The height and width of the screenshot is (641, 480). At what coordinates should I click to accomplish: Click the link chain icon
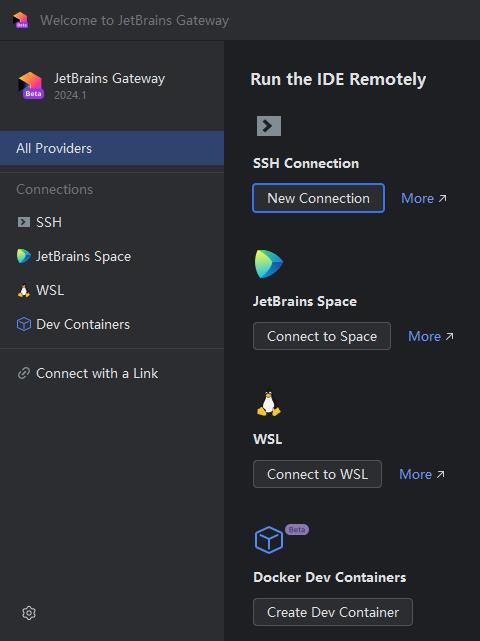click(24, 373)
